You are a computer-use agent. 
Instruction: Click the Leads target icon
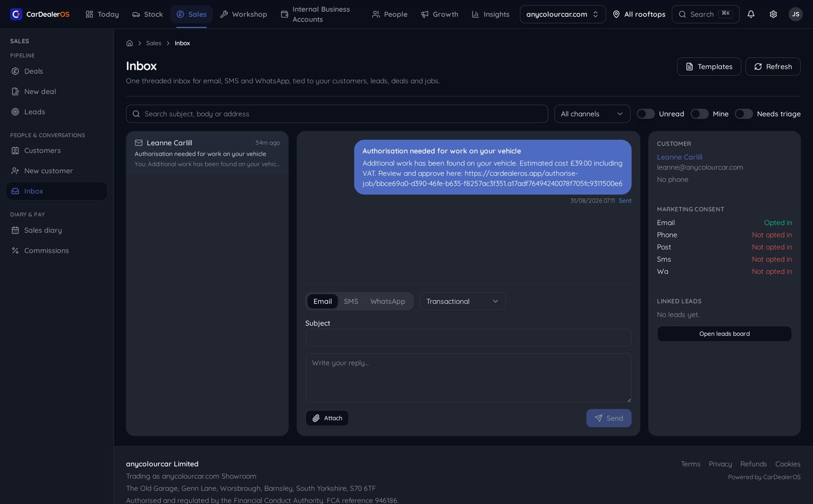pyautogui.click(x=15, y=112)
